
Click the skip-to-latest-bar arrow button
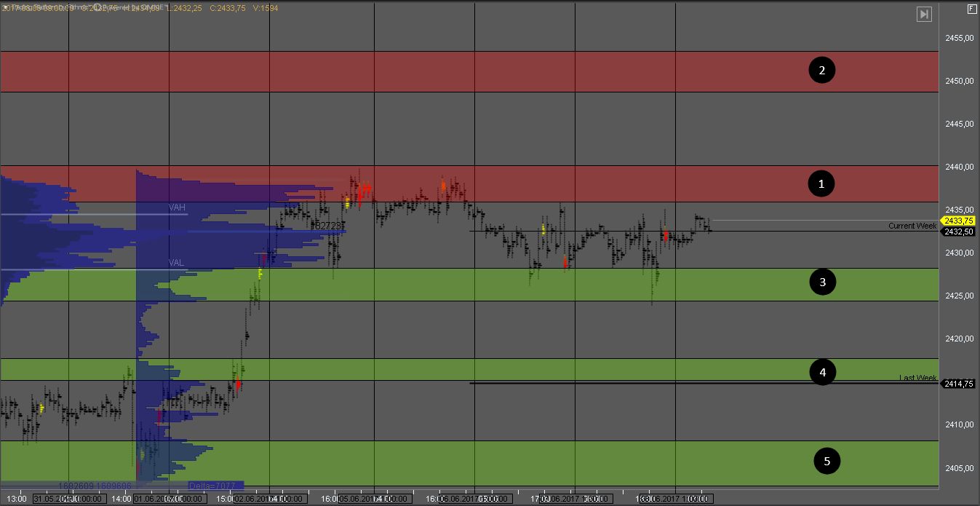[924, 14]
